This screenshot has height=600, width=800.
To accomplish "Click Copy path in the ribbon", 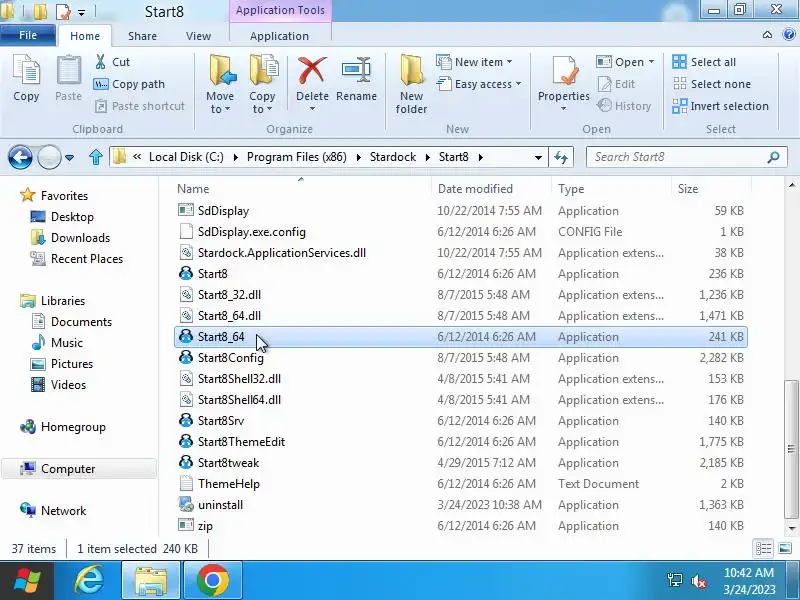I will [129, 84].
